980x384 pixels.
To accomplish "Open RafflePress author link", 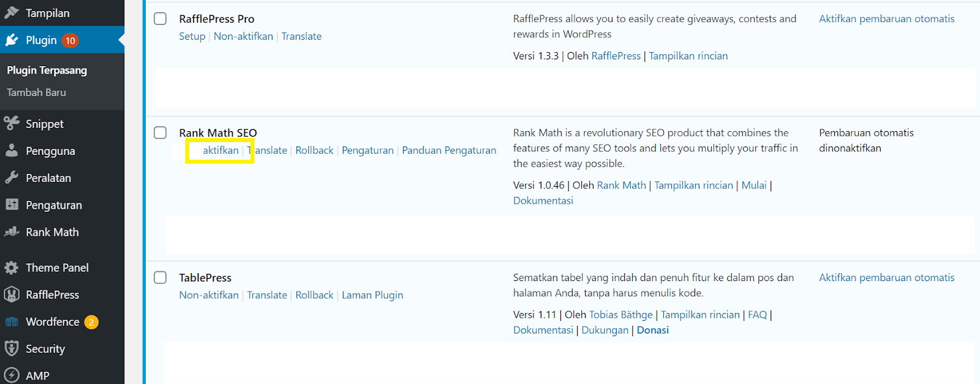I will (616, 56).
